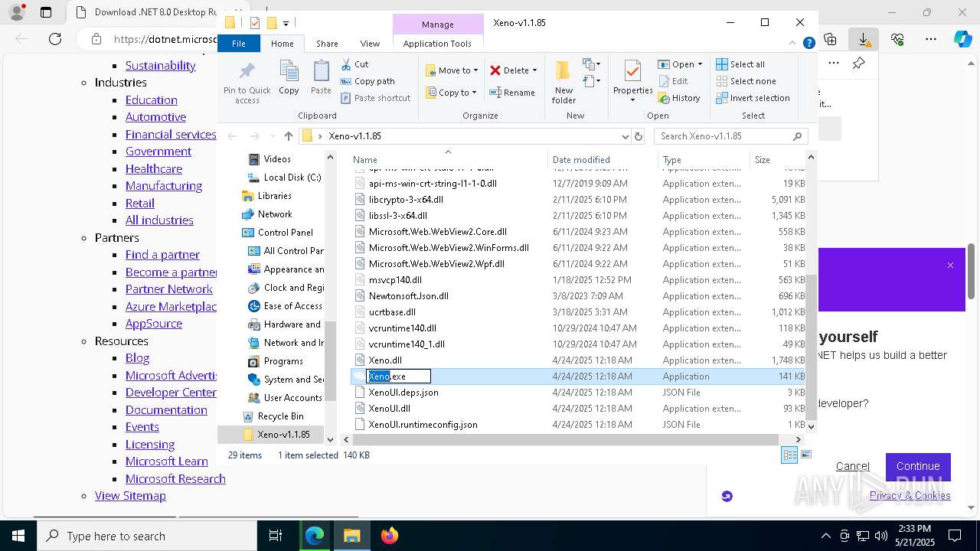Open Edge downloads button
Screen dimensions: 980x551
pos(863,39)
